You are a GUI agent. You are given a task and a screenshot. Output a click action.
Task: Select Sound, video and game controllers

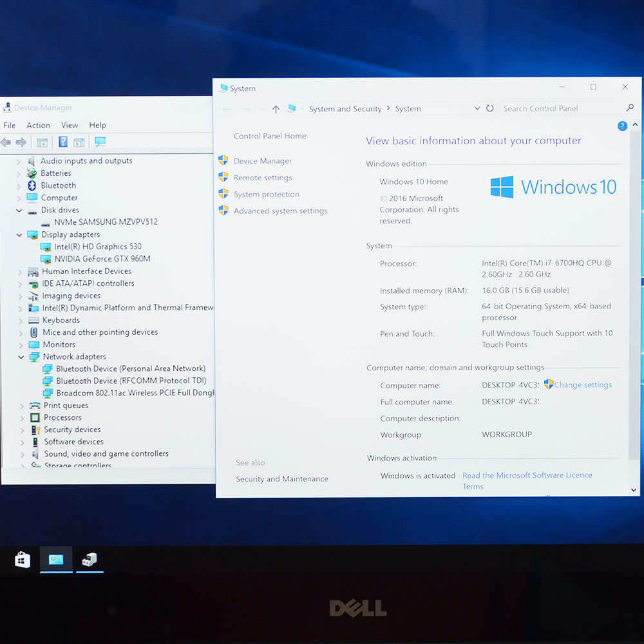pos(106,454)
